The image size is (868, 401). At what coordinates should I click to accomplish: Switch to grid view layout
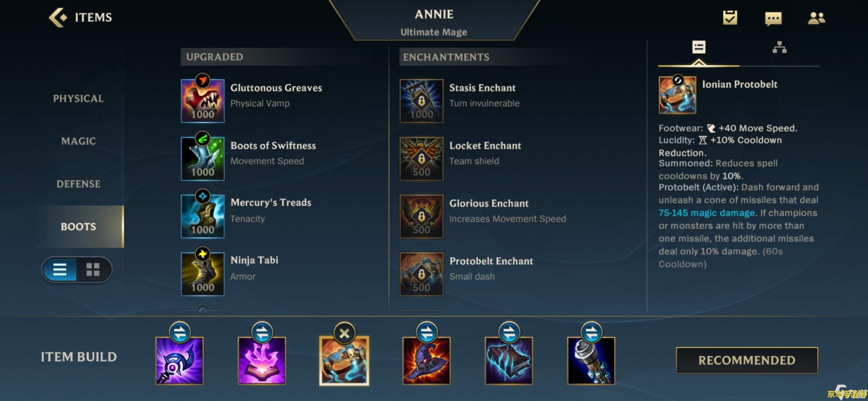93,269
